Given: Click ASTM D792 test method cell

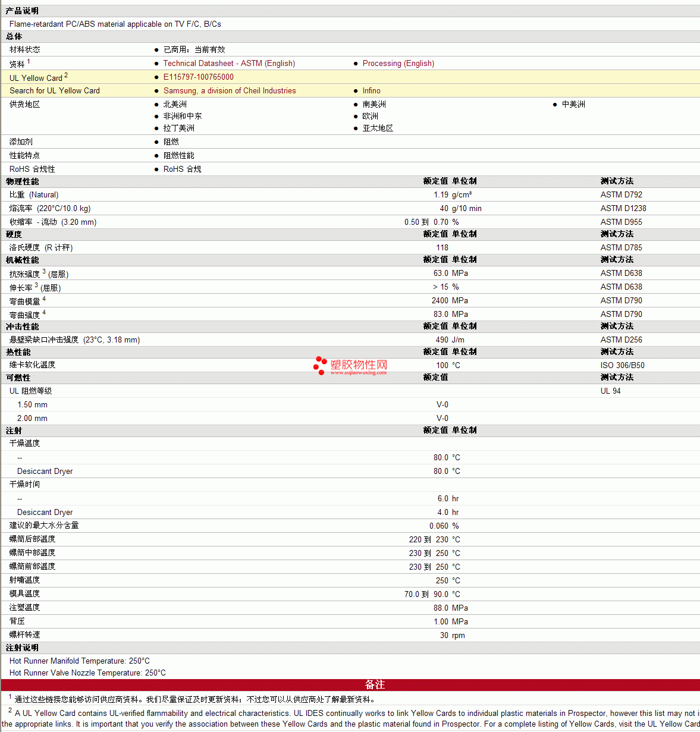Looking at the screenshot, I should 621,194.
